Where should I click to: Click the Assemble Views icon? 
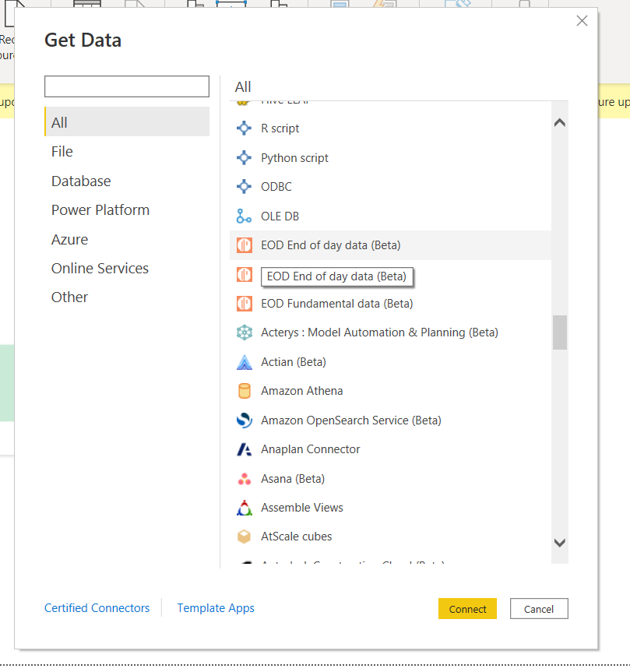coord(245,508)
